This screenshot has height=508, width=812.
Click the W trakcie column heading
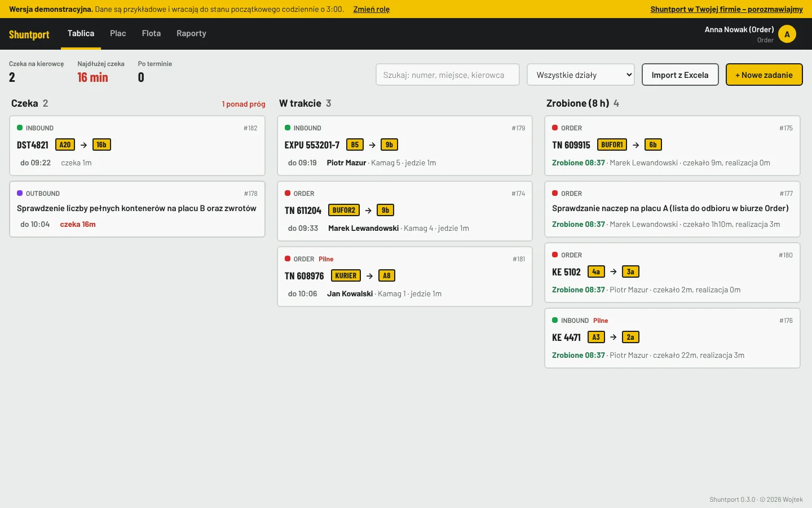point(300,103)
